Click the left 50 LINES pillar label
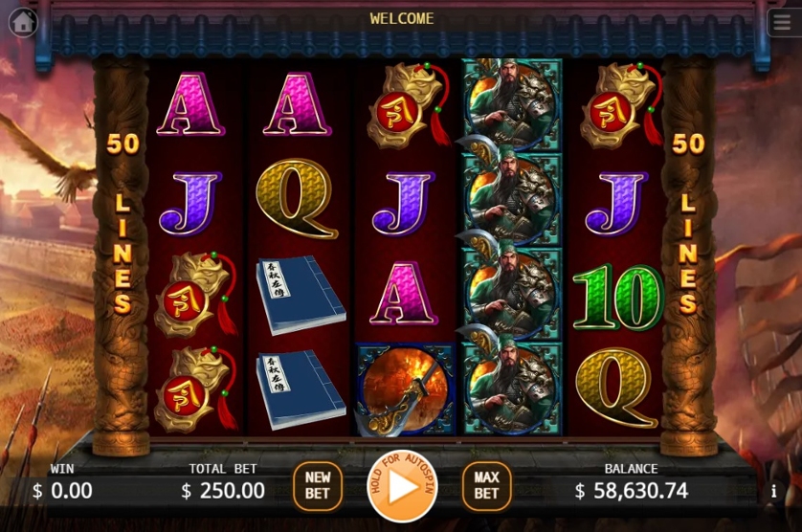Viewport: 802px width, 532px height. [122, 223]
